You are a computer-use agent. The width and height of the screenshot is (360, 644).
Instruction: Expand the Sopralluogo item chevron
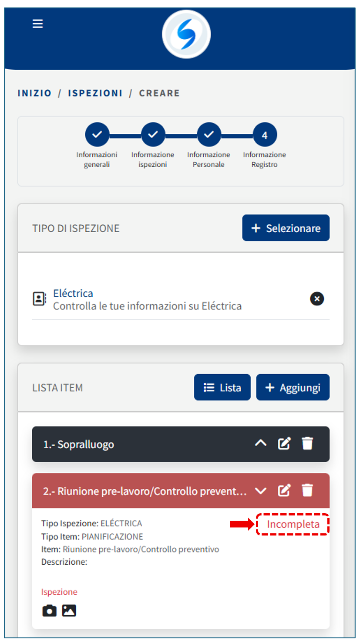pos(260,444)
